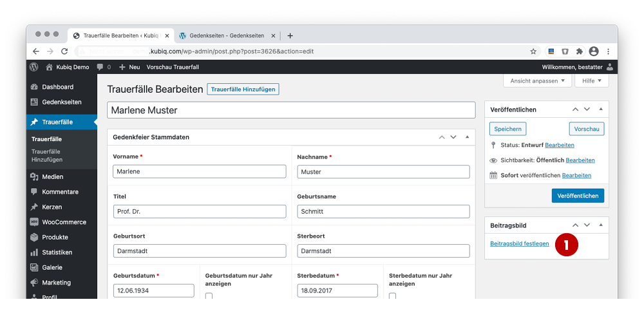Click the browser reload icon

[x=64, y=51]
